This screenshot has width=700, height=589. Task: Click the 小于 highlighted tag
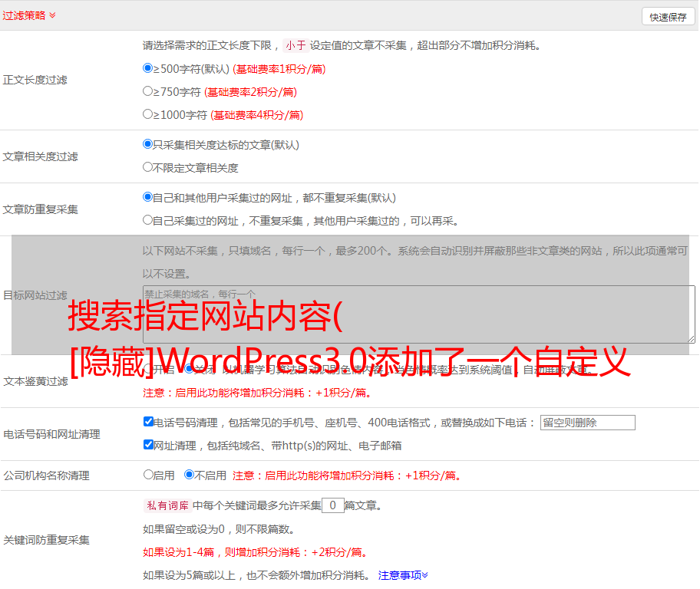[296, 45]
